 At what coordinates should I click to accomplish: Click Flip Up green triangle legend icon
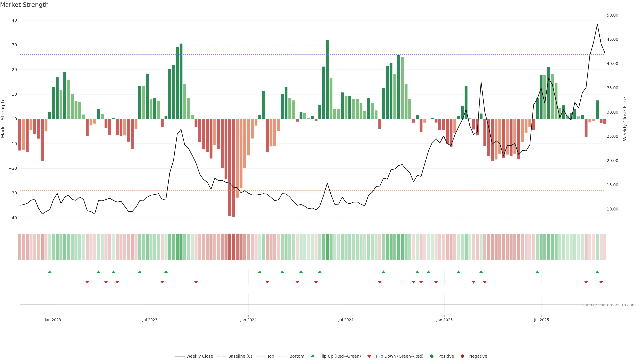[x=312, y=356]
